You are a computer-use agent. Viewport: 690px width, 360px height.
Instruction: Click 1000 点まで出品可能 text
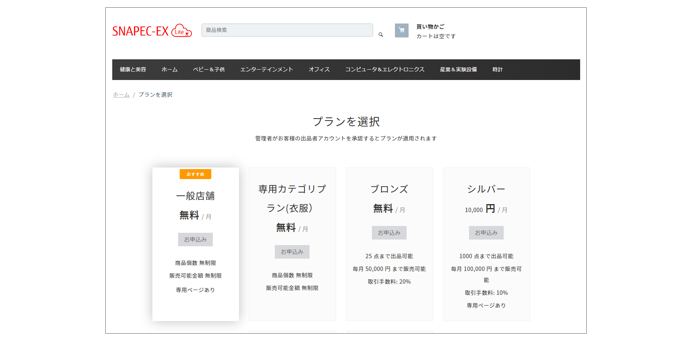(486, 256)
